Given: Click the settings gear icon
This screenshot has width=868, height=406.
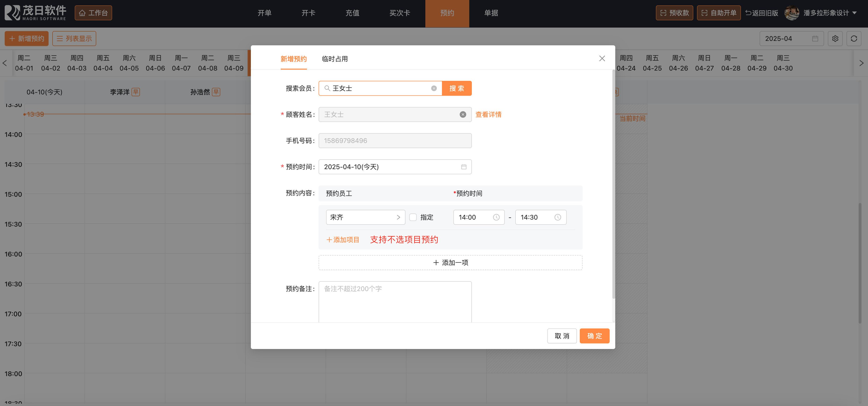Looking at the screenshot, I should tap(835, 39).
